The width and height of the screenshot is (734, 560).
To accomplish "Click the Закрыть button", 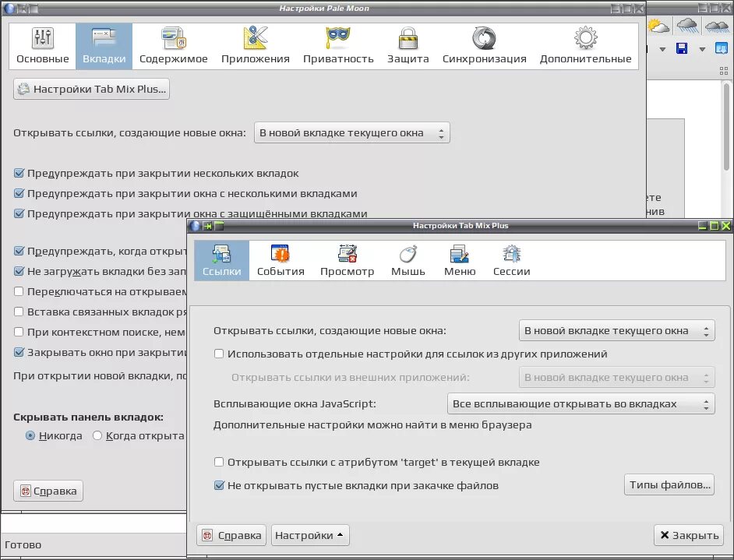I will [689, 535].
